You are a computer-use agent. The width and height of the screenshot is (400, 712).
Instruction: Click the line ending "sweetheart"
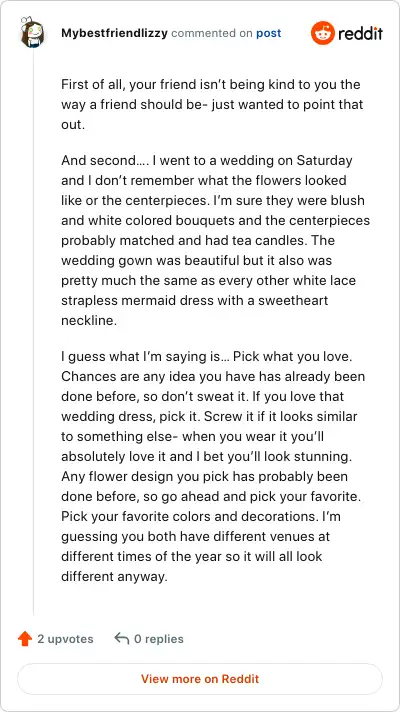click(x=194, y=301)
